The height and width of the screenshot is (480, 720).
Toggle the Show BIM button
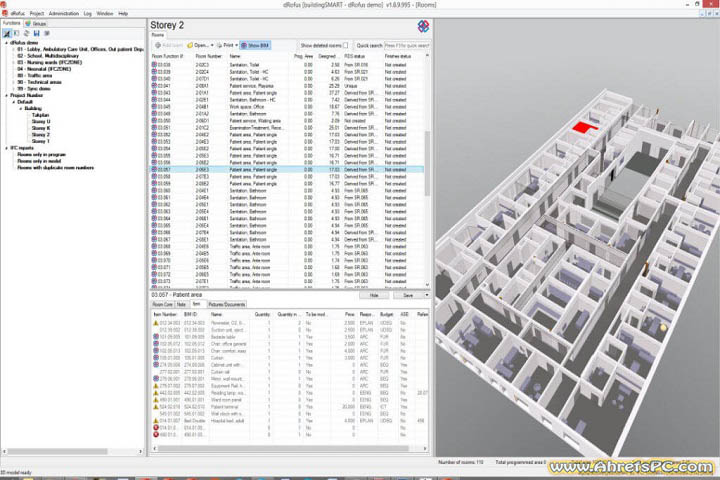(x=255, y=45)
